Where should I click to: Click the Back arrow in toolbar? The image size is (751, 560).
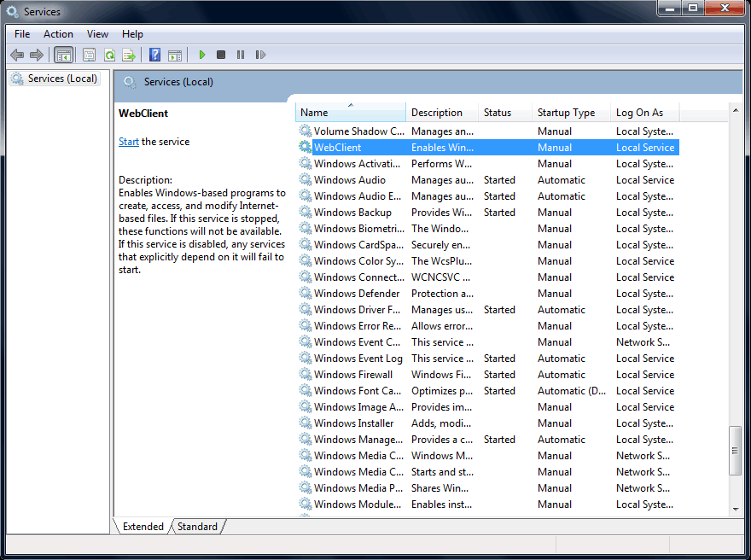point(17,55)
